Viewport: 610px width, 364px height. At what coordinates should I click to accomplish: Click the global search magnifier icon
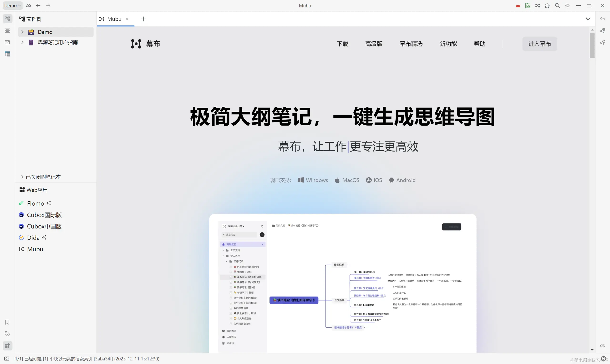pos(557,6)
